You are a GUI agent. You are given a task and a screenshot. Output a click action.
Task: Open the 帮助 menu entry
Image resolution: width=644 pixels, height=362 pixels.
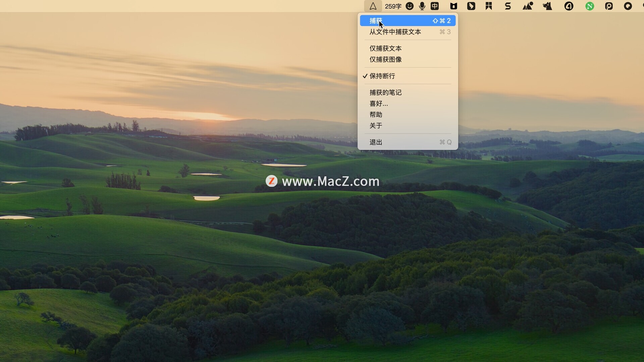point(408,115)
